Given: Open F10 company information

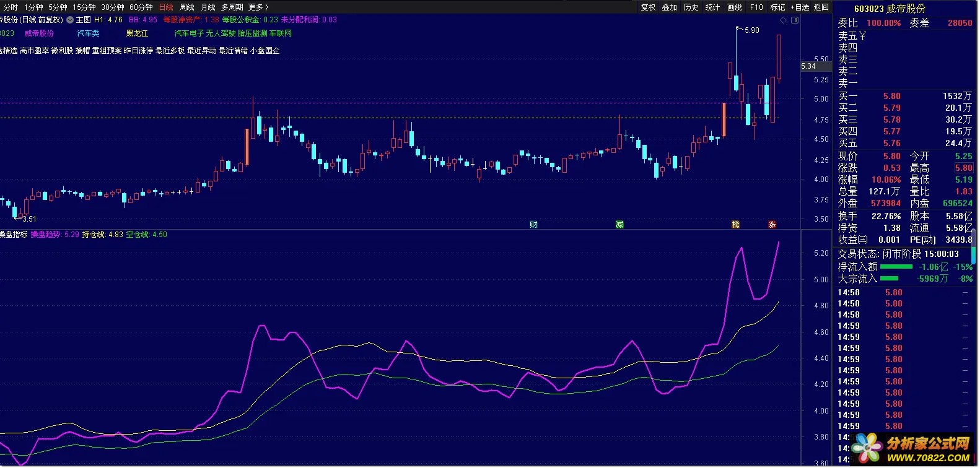Looking at the screenshot, I should pyautogui.click(x=756, y=7).
